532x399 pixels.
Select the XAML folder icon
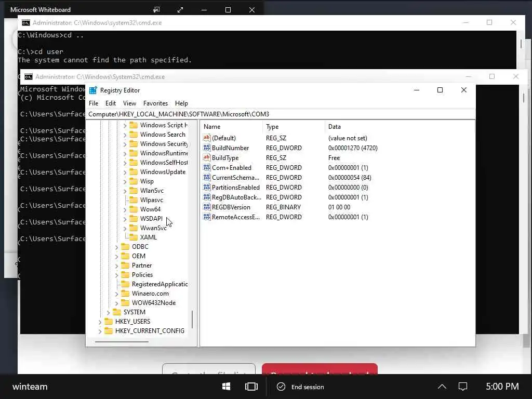tap(134, 237)
